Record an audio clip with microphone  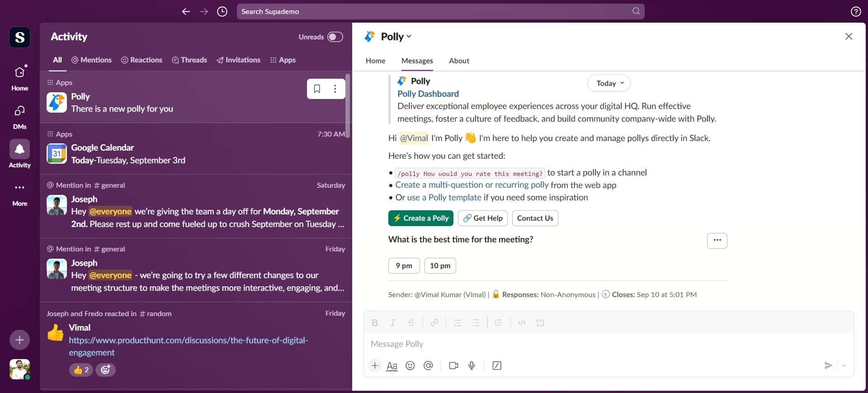pos(472,365)
